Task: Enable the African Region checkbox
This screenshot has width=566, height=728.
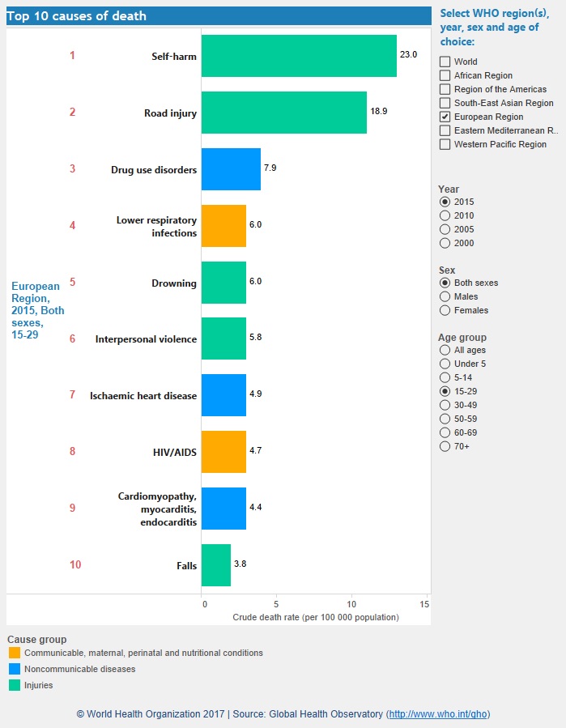Action: tap(445, 75)
